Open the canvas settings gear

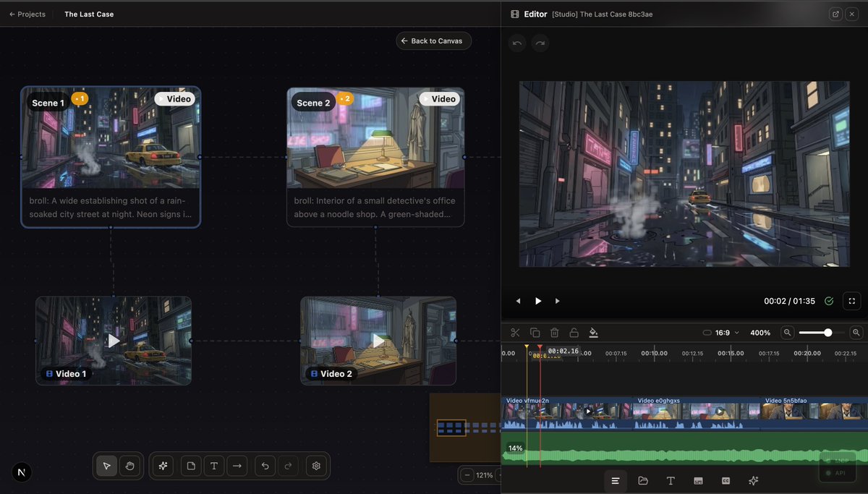pos(316,466)
